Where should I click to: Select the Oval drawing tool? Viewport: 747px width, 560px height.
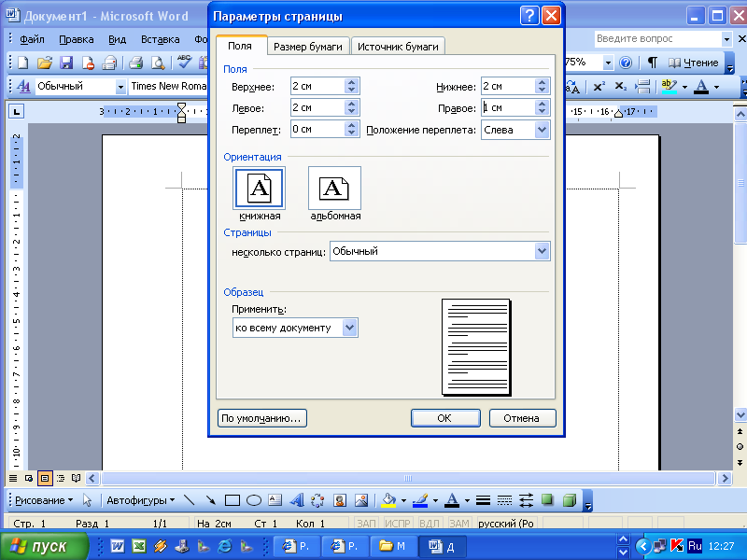pyautogui.click(x=253, y=500)
